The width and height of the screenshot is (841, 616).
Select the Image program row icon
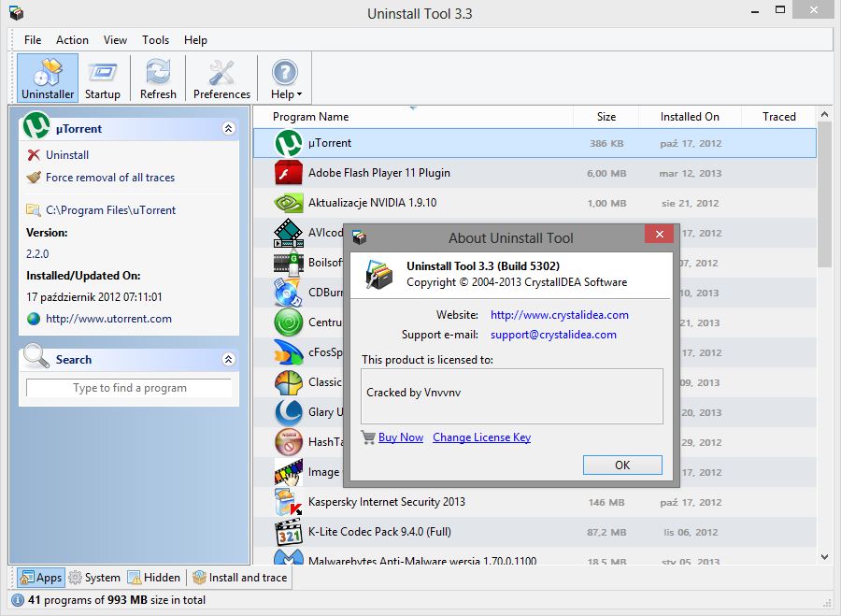(289, 472)
